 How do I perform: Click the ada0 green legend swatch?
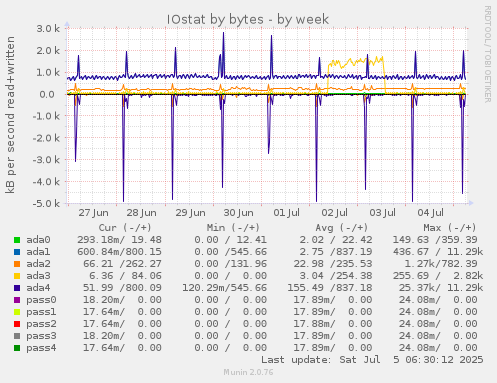(17, 240)
